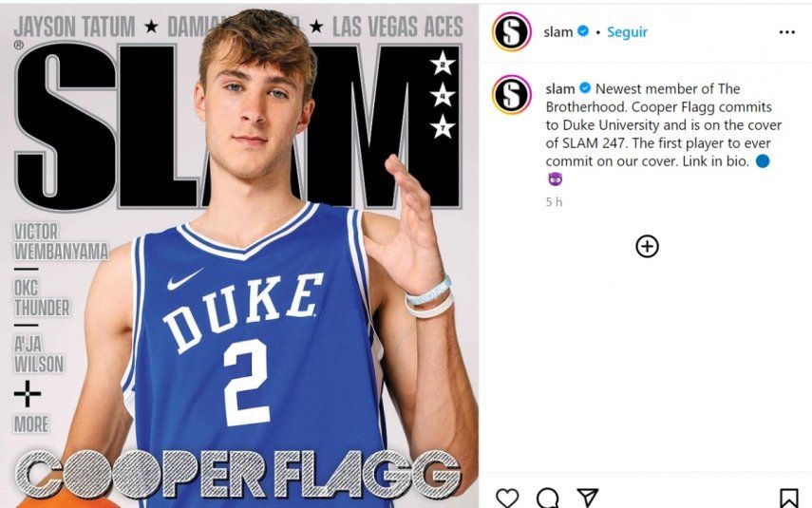Image resolution: width=812 pixels, height=508 pixels.
Task: Click the blue circle emoji in caption
Action: point(762,161)
